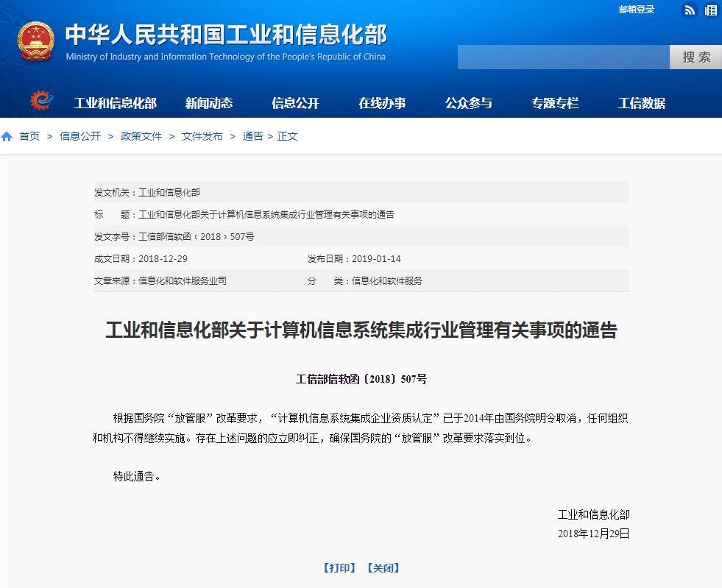Click the 工业和信息化部 signature line

tap(593, 514)
